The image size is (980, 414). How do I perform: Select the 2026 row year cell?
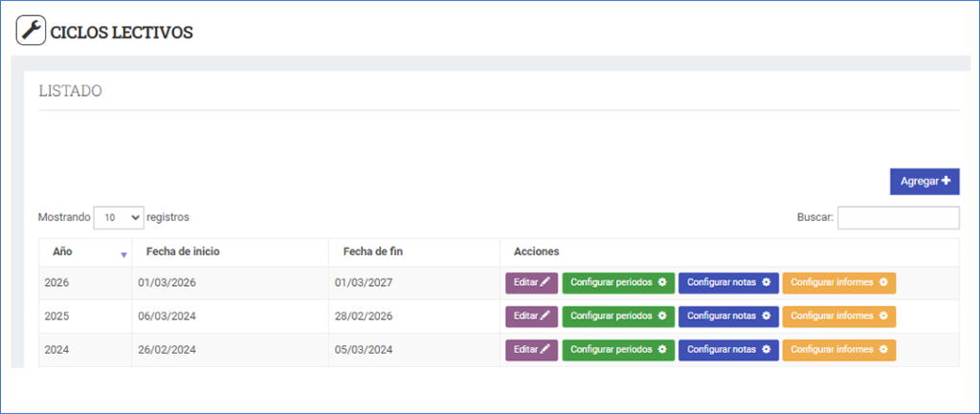coord(57,283)
